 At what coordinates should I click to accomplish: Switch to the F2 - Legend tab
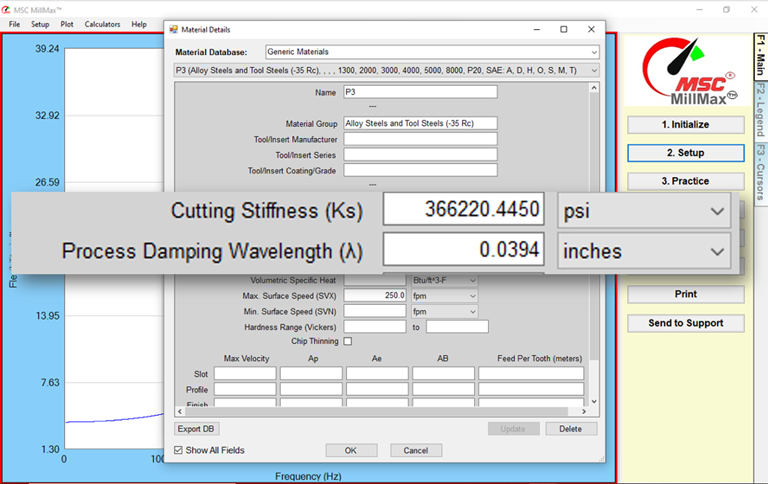pos(760,110)
